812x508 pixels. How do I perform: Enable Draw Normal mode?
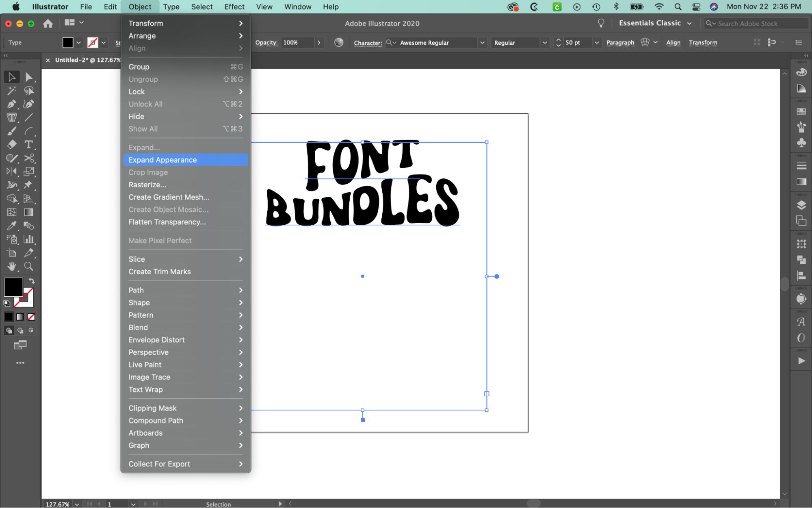[x=9, y=330]
